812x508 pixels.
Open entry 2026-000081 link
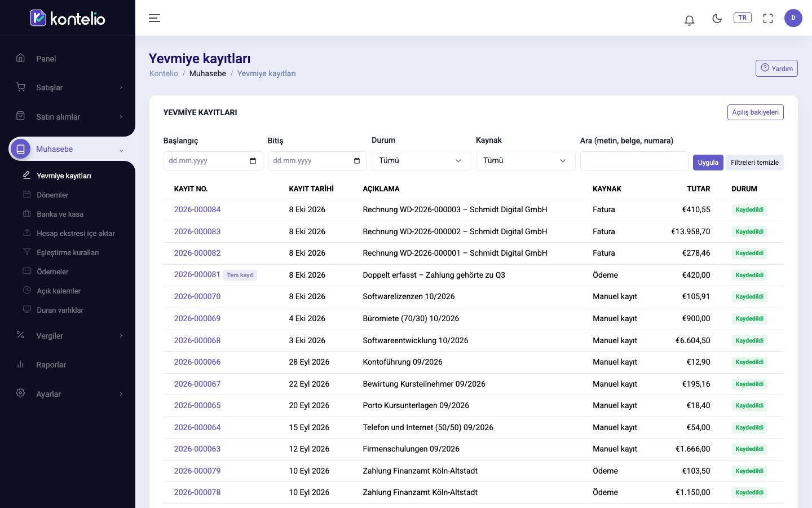point(197,274)
